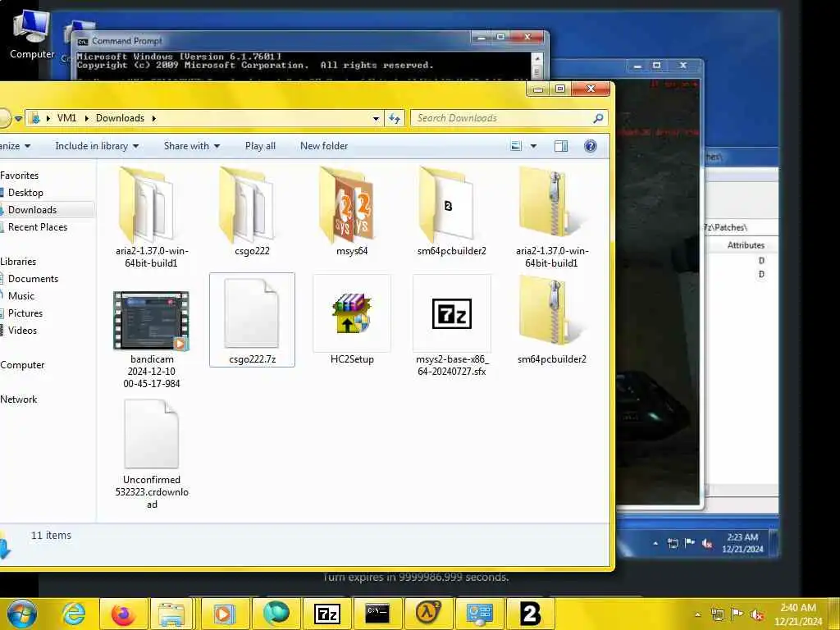This screenshot has height=630, width=840.
Task: Click VM1 in the address path
Action: [67, 118]
